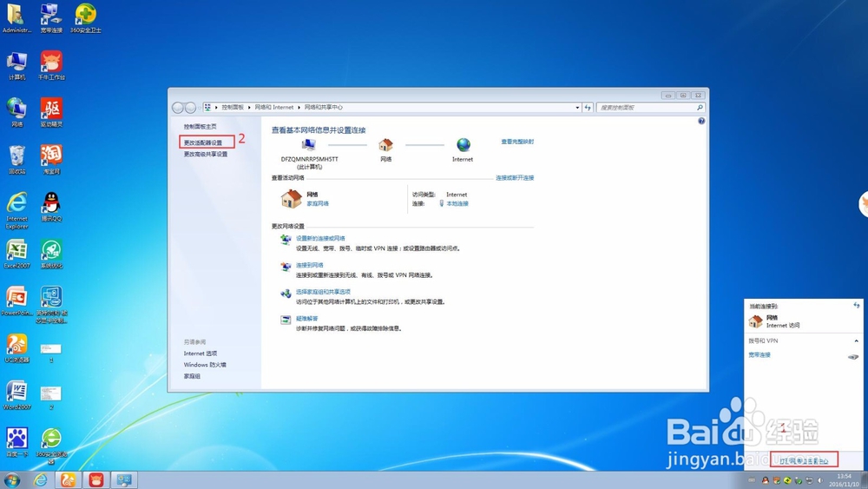Screen dimensions: 868x489
Task: Open 控制面板主页 in the sidebar
Action: (200, 127)
